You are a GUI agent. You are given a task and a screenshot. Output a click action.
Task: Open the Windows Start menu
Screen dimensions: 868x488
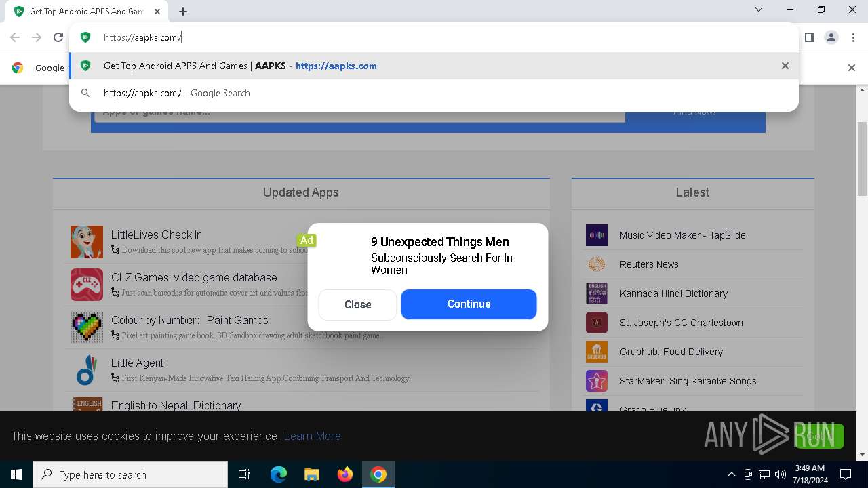click(16, 474)
